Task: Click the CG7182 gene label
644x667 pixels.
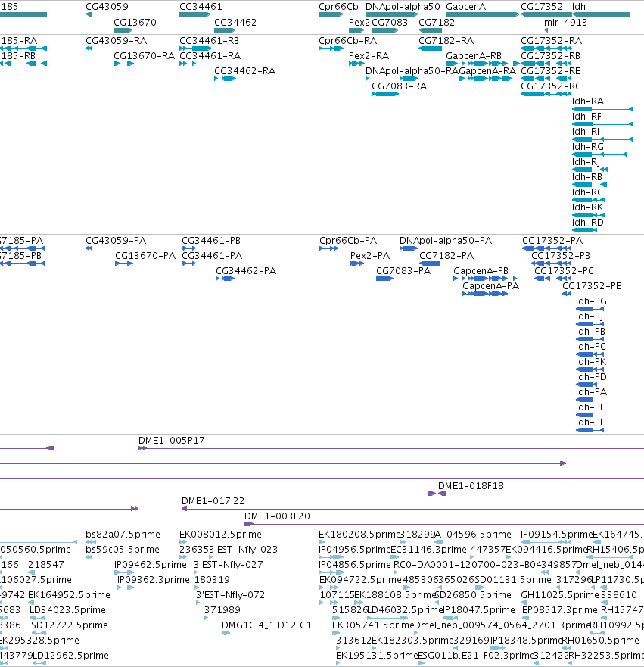Action: tap(437, 23)
